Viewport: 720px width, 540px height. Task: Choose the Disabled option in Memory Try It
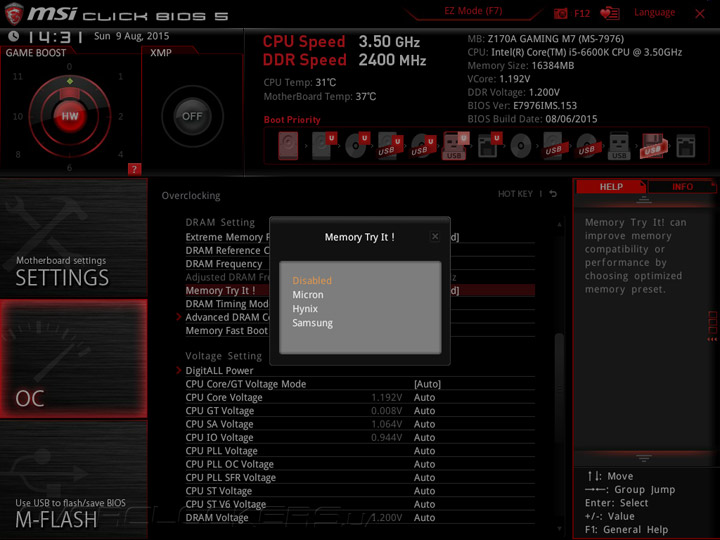point(312,280)
